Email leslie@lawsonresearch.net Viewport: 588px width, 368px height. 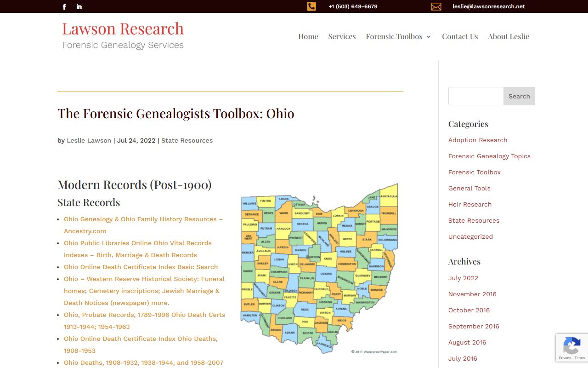coord(488,6)
